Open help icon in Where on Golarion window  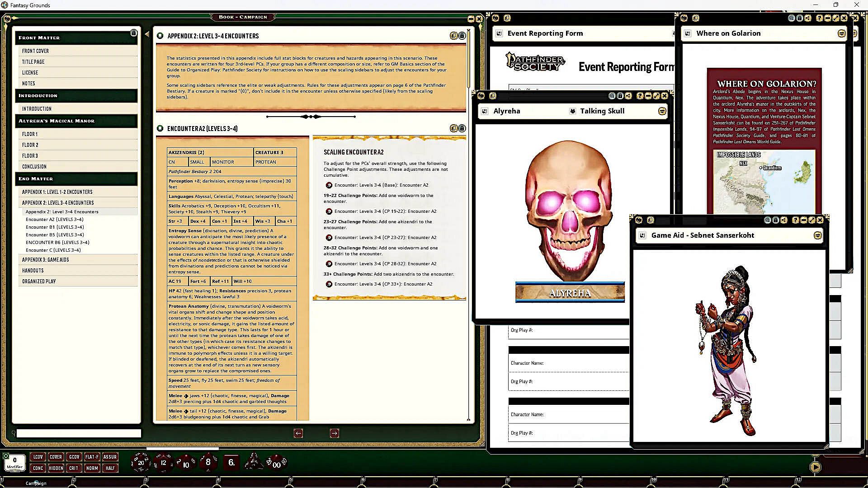[x=819, y=18]
